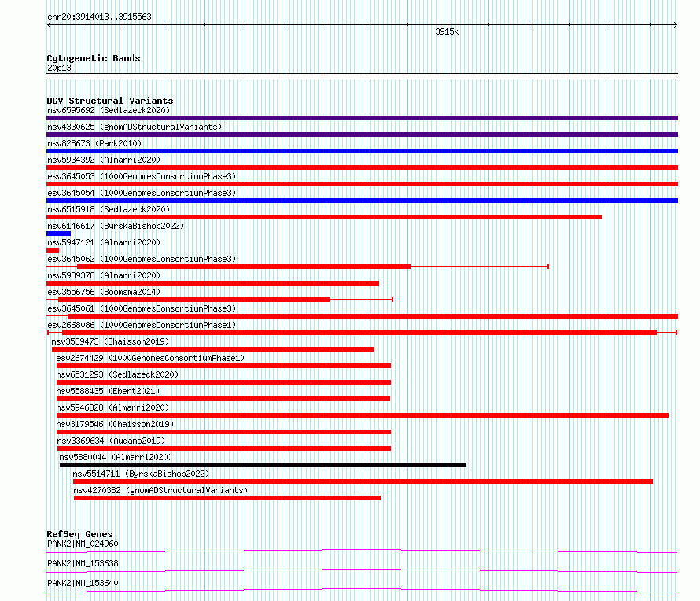
Task: Click the nsv6515918 (Sedlazeck2020) label
Action: click(109, 209)
